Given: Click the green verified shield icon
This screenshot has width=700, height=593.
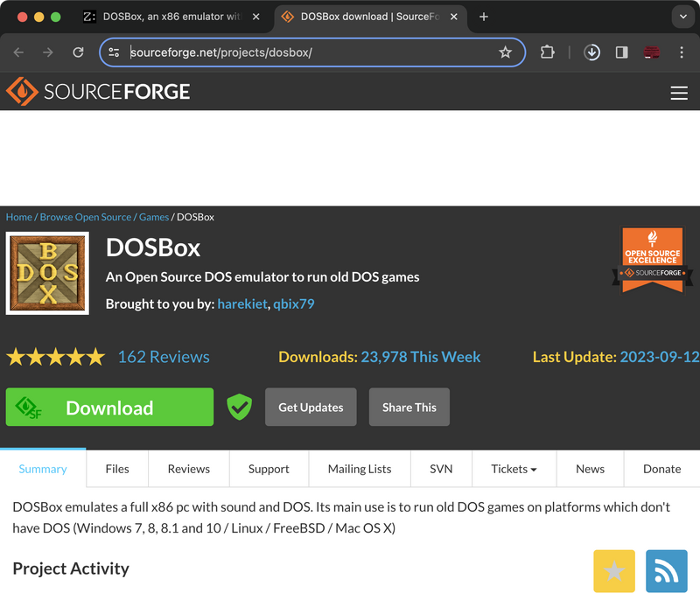Looking at the screenshot, I should 239,407.
